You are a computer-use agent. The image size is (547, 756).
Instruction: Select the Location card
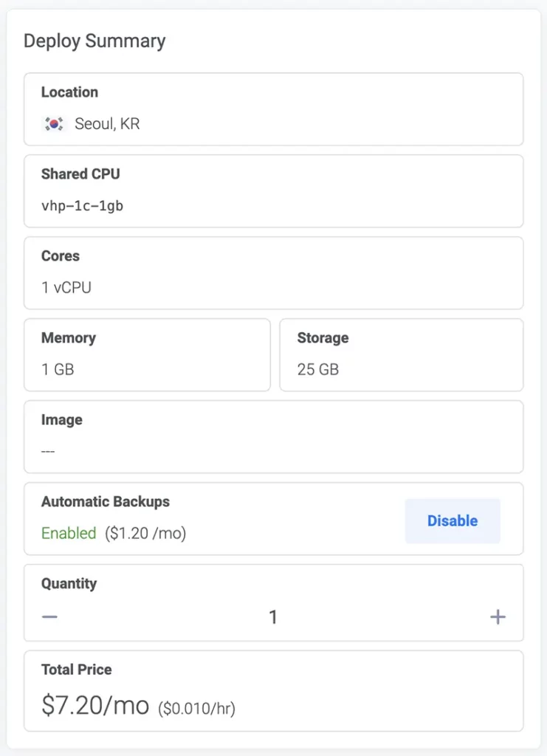[x=274, y=109]
